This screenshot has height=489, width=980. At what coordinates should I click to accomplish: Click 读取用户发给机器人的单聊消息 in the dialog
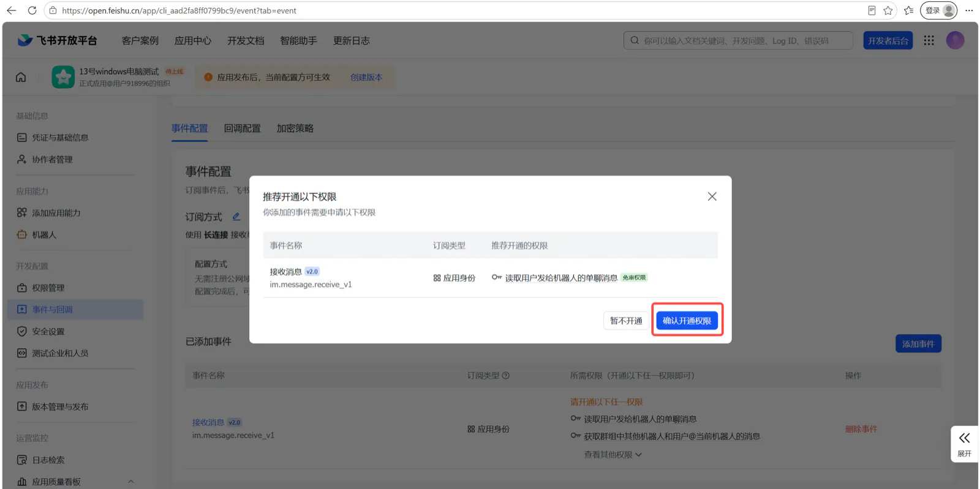561,278
